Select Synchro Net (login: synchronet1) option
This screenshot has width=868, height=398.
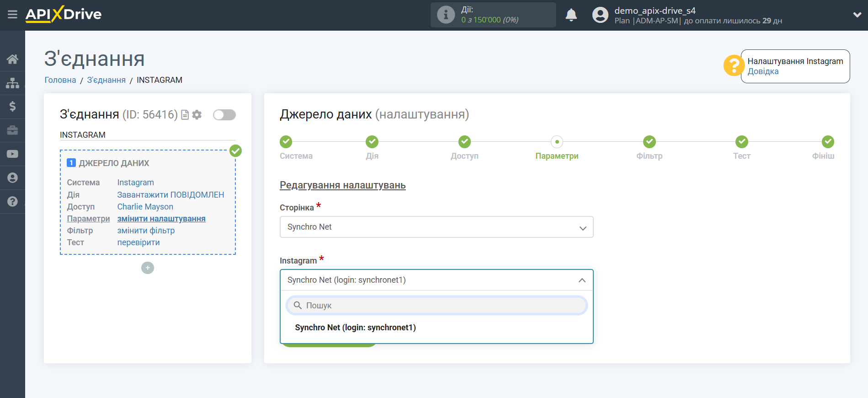click(355, 328)
